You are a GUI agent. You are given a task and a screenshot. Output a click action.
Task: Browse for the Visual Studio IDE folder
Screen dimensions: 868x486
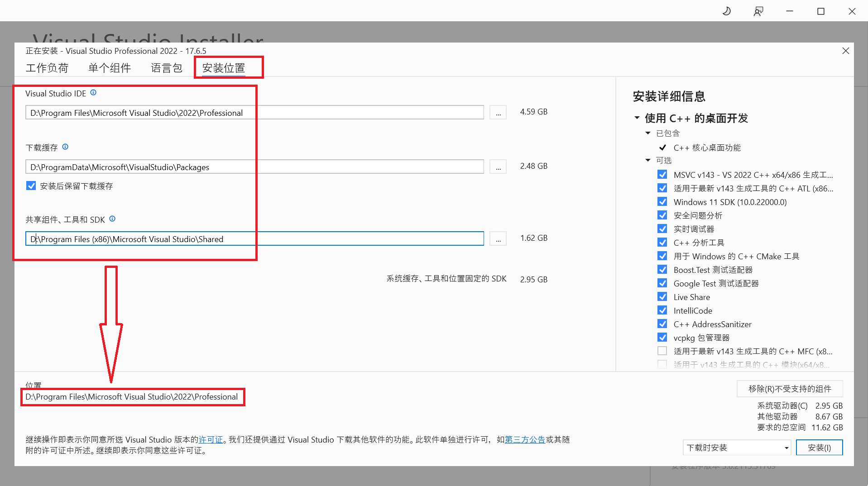click(x=498, y=113)
